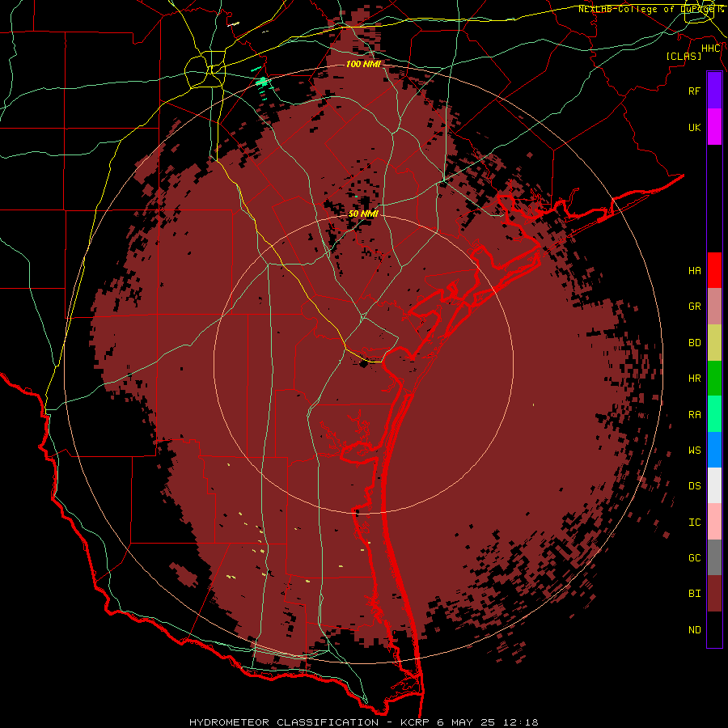Select the BD yellow legend swatch
The height and width of the screenshot is (728, 728).
(x=714, y=343)
